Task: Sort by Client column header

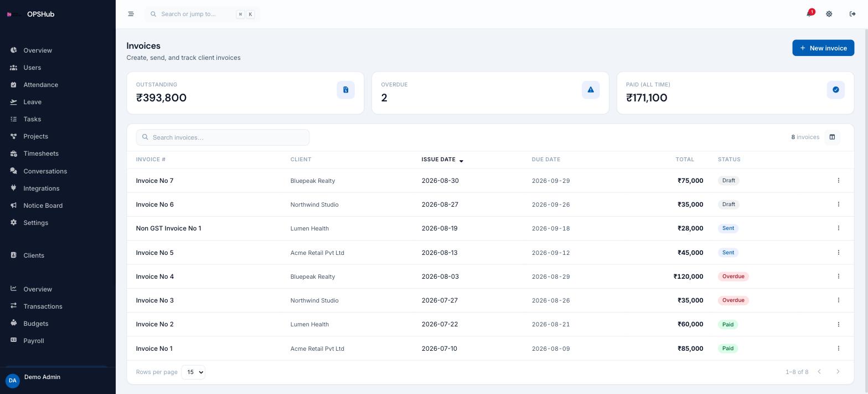Action: [x=301, y=160]
